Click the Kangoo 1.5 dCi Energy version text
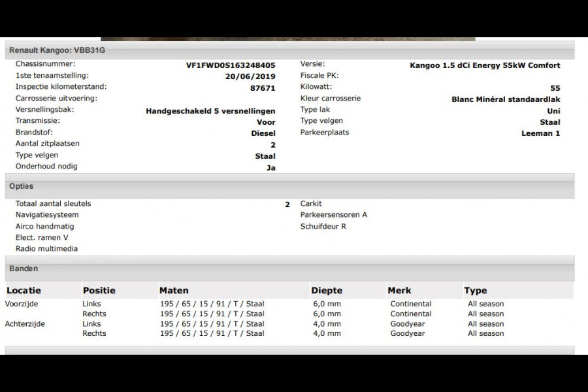The height and width of the screenshot is (392, 588). click(485, 65)
